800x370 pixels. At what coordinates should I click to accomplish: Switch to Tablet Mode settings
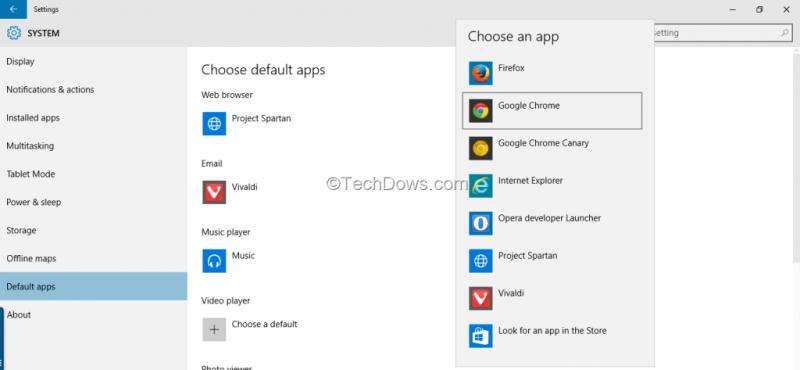(93, 174)
